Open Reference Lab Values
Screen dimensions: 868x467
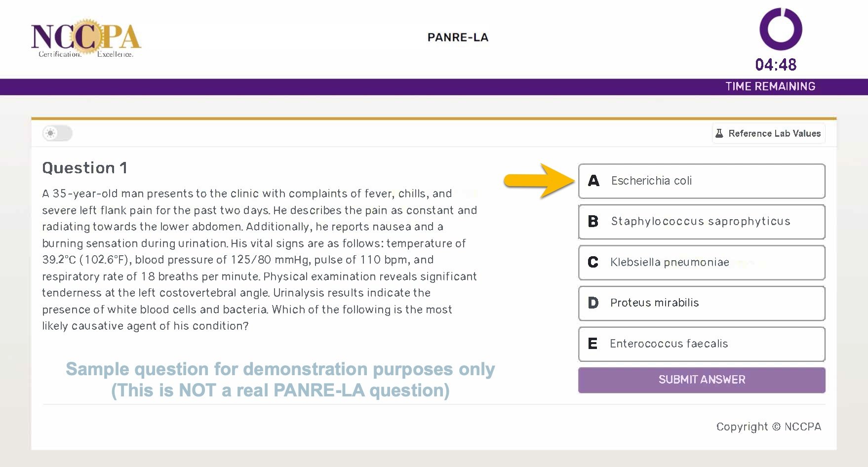click(768, 133)
